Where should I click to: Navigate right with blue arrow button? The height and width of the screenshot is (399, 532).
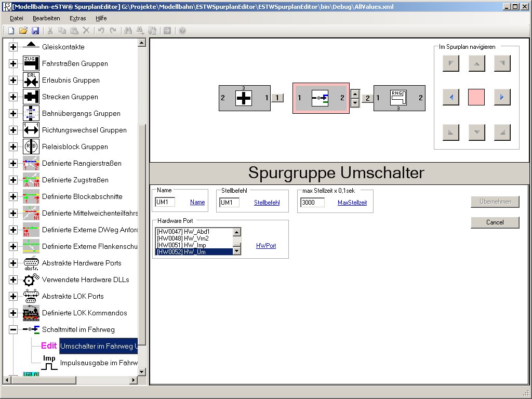tap(502, 97)
